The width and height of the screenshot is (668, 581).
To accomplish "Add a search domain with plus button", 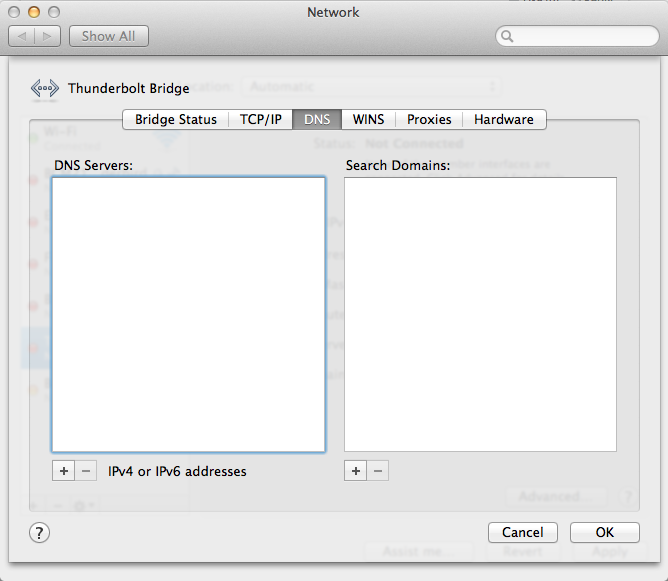I will [356, 471].
